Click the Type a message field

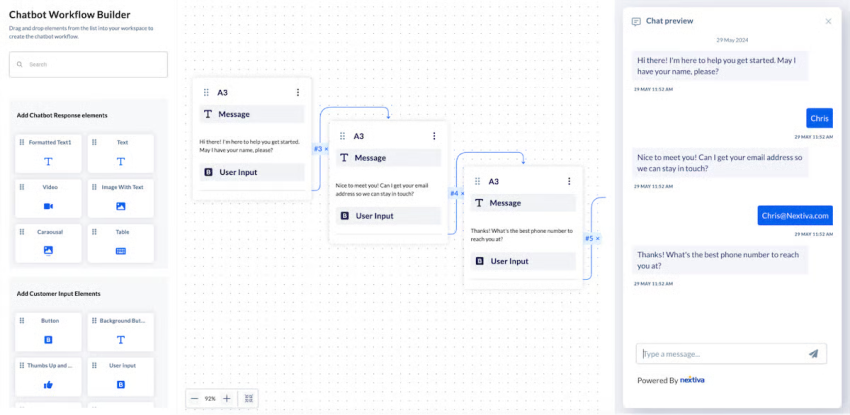click(x=720, y=353)
